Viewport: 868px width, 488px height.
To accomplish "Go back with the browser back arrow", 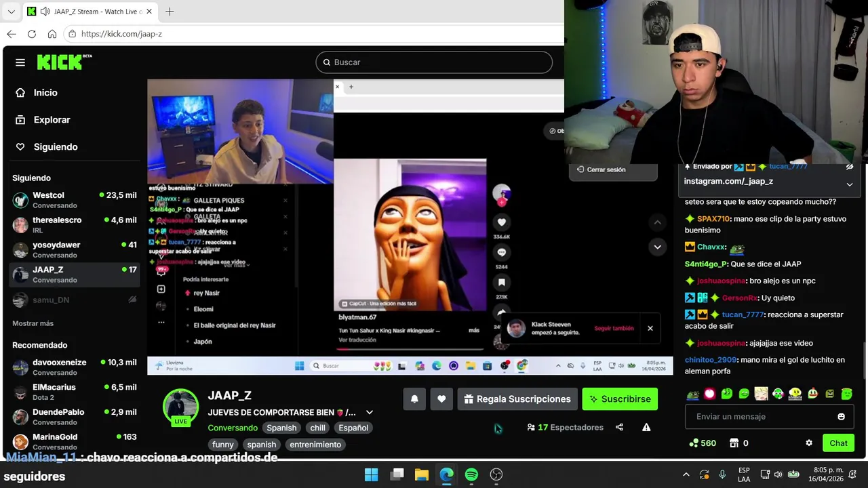I will pos(12,34).
